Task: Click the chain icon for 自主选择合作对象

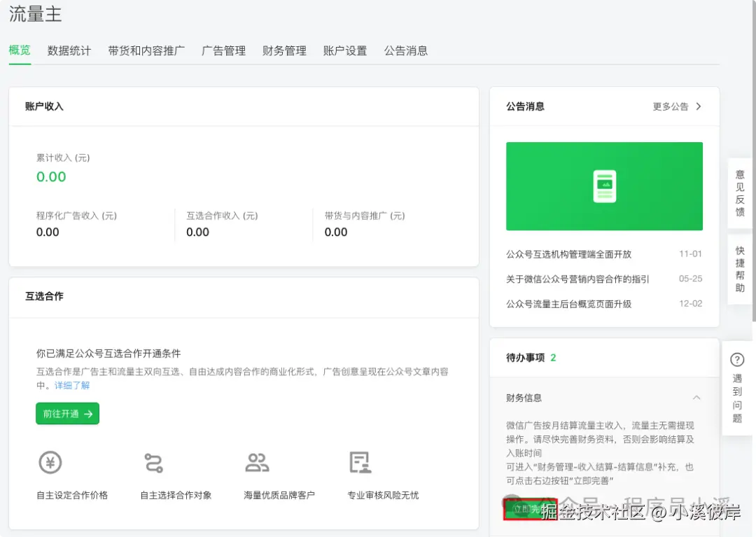Action: click(x=153, y=462)
